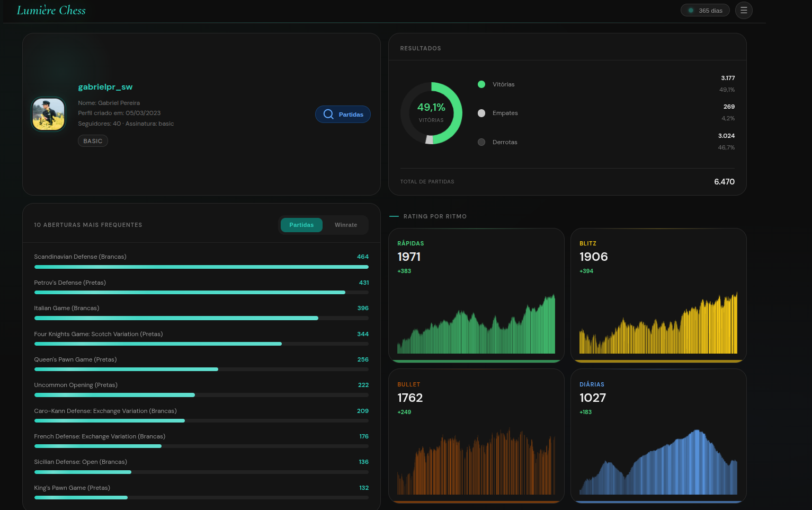Click Scandinavian Defense progress bar
812x510 pixels.
tap(201, 267)
